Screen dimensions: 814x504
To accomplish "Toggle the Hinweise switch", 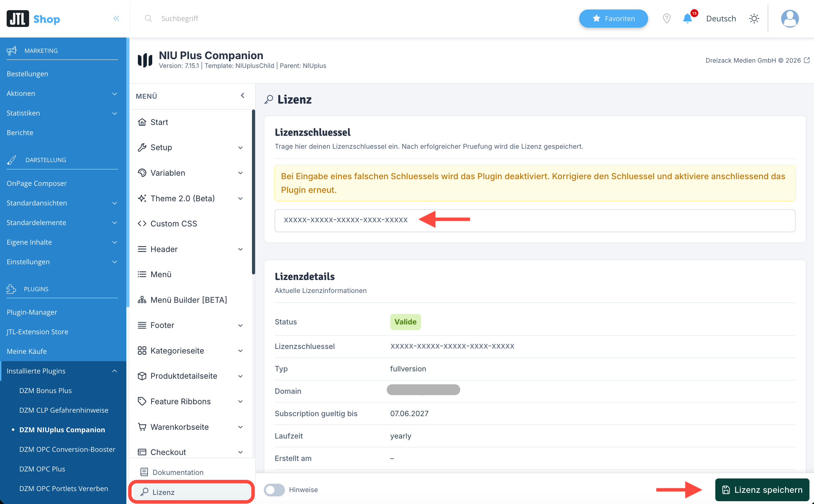I will tap(274, 490).
